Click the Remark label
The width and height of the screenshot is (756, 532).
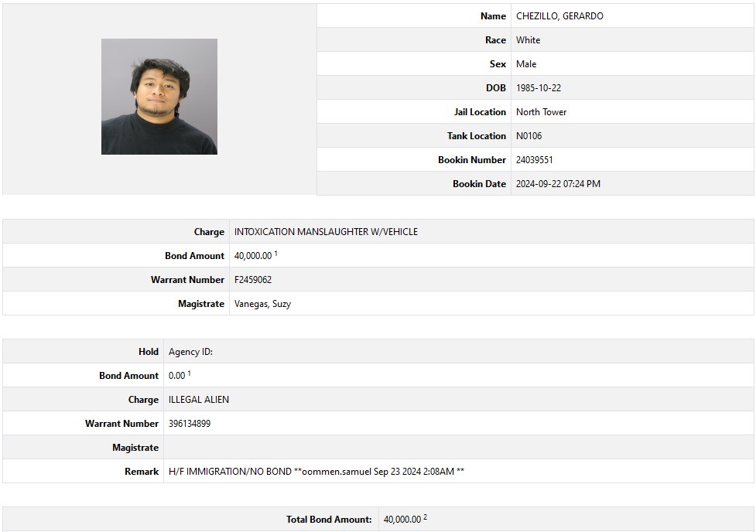click(142, 472)
